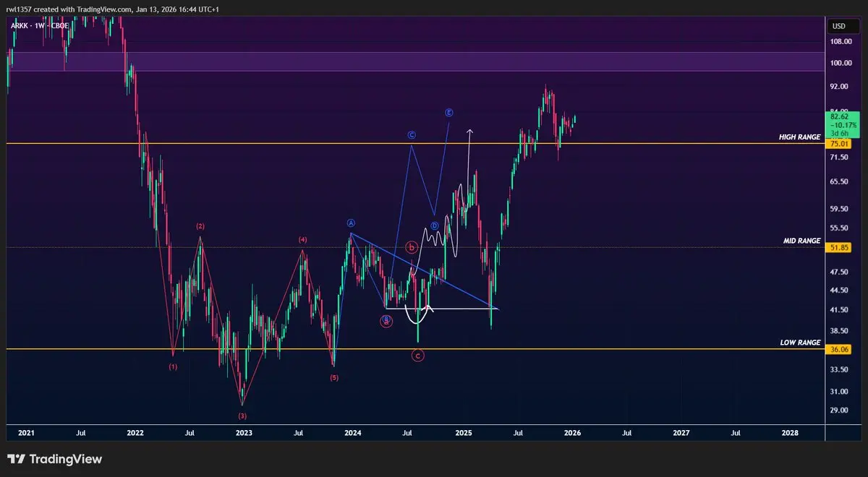Screen dimensions: 868x477
Task: Click the 2025 time axis label
Action: pyautogui.click(x=463, y=433)
